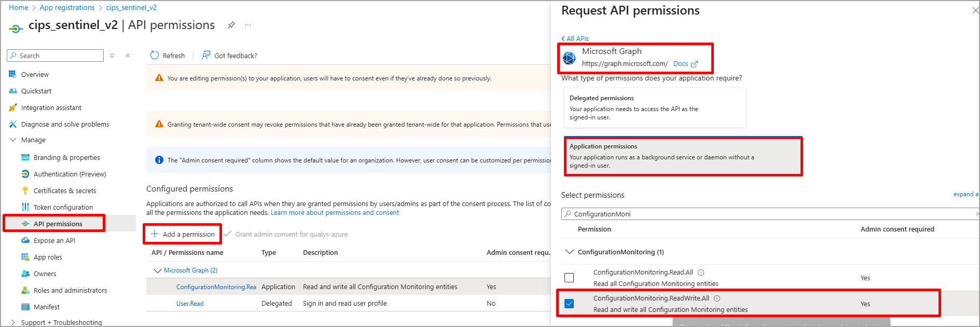Open Token configuration in the sidebar
The image size is (980, 327).
[x=63, y=207]
